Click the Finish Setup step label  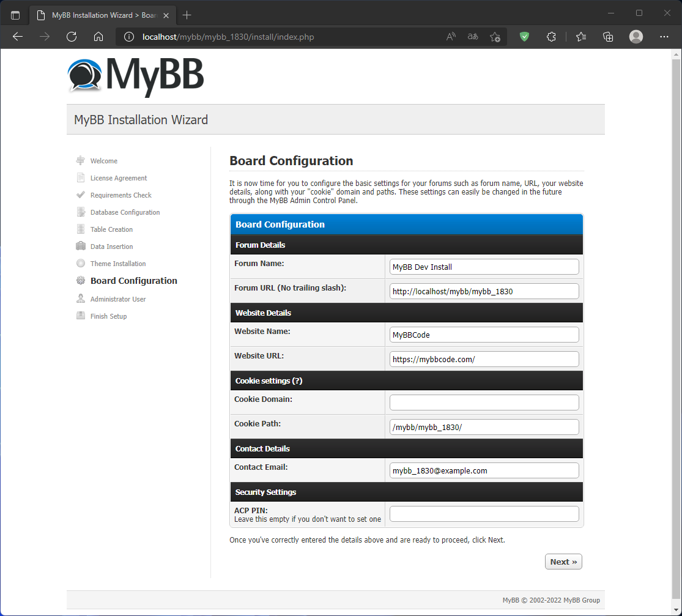[109, 316]
